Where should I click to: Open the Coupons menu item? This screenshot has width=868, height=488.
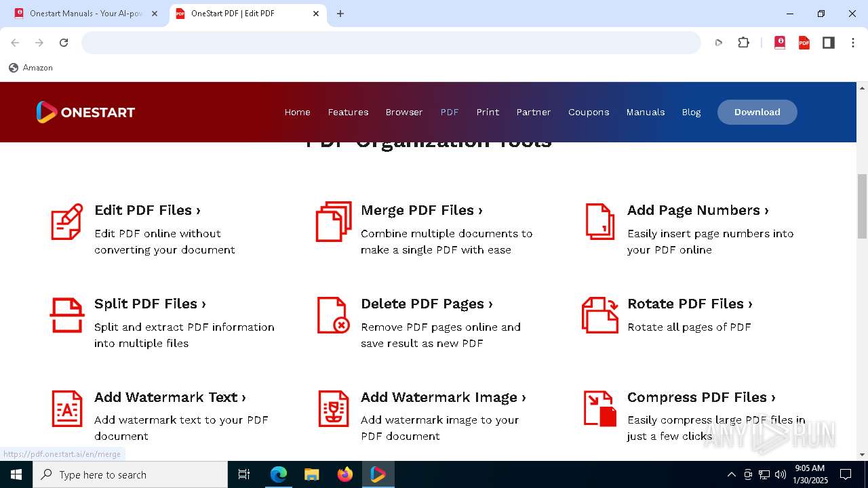pyautogui.click(x=589, y=112)
